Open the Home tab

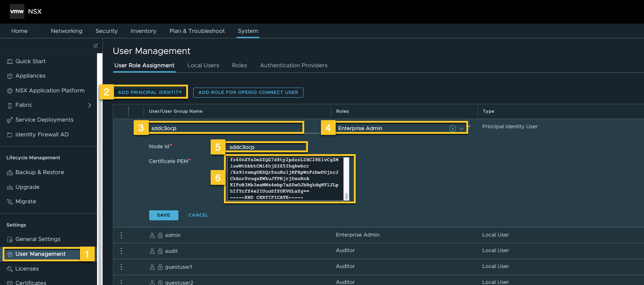click(x=19, y=31)
